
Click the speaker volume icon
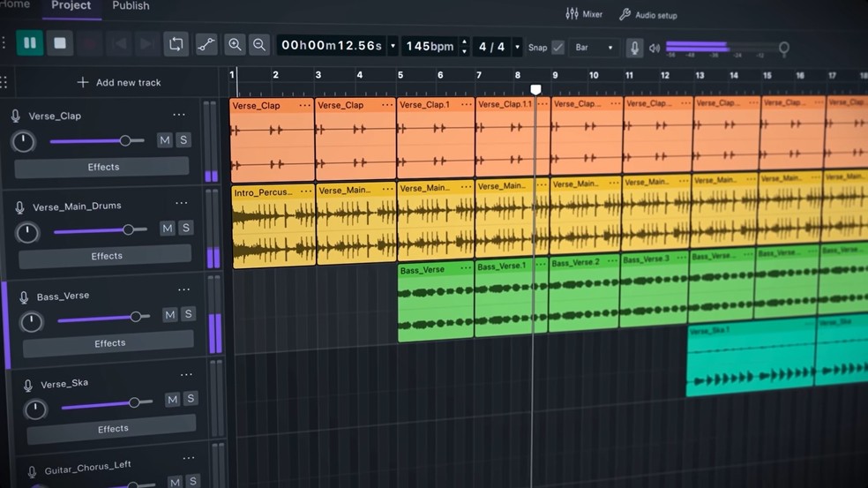coord(655,49)
